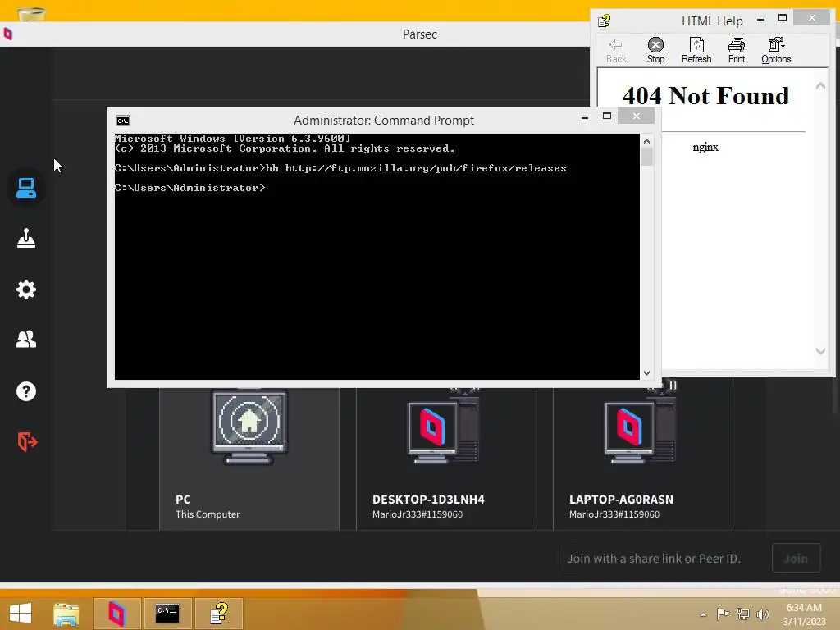
Task: Click the Action Center flag tray icon
Action: (723, 614)
